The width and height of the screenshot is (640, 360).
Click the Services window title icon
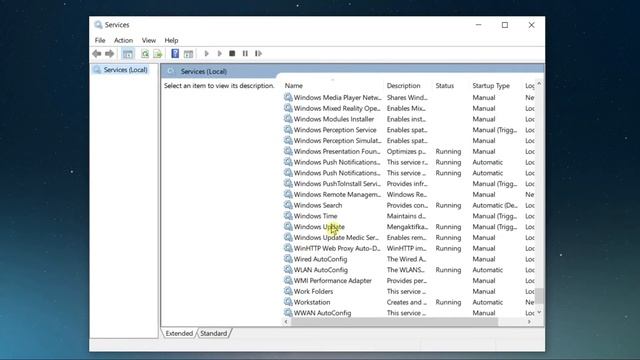click(98, 25)
